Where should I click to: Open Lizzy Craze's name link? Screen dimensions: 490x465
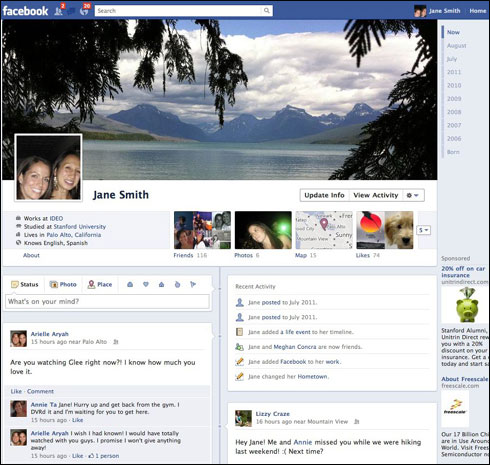[x=273, y=414]
